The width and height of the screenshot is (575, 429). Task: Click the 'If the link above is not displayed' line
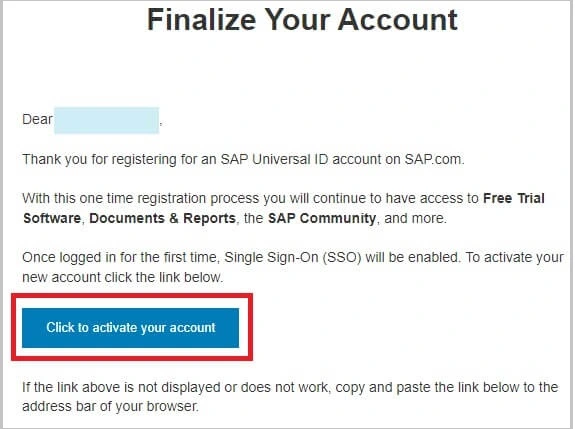pyautogui.click(x=290, y=388)
